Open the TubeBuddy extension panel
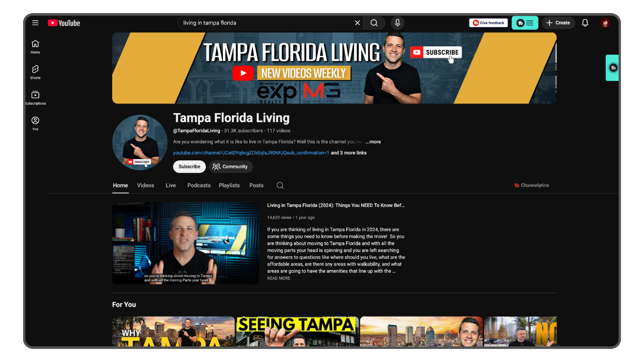The image size is (644, 362). 525,23
